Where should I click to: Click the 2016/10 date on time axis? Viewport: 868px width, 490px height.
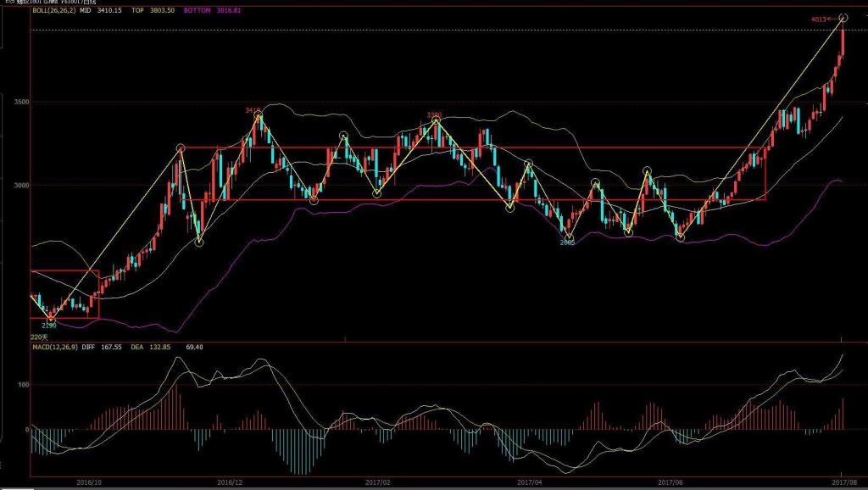pos(90,482)
